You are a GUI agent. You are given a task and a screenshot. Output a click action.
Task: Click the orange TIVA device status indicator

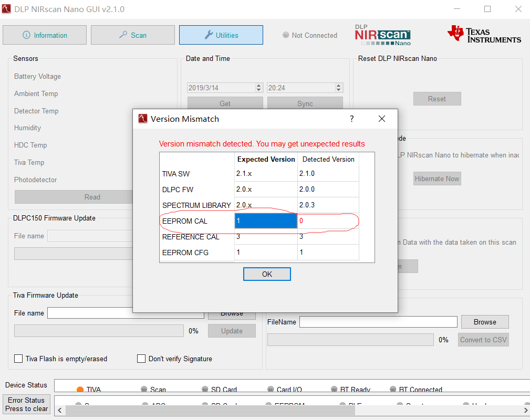pos(80,390)
